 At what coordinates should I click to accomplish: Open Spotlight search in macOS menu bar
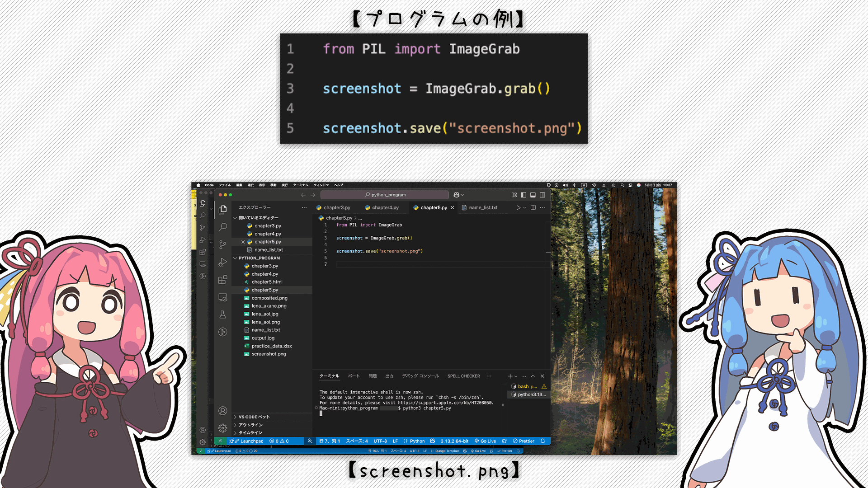point(623,185)
